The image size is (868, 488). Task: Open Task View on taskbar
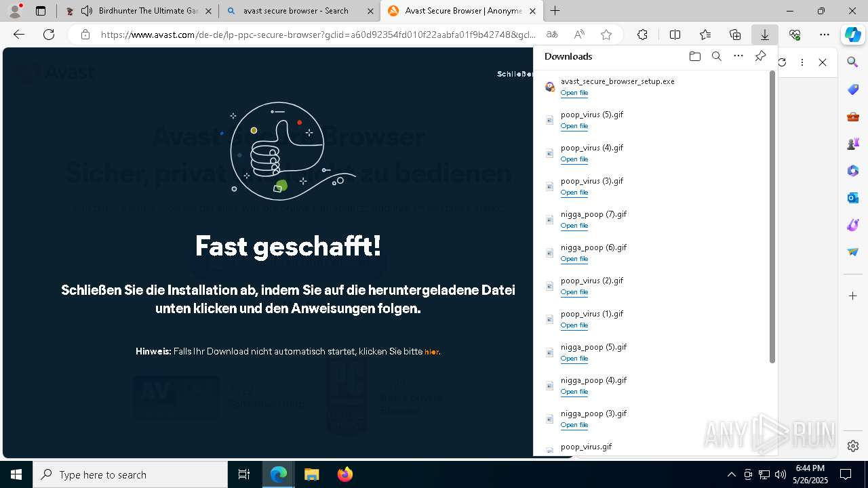[244, 474]
